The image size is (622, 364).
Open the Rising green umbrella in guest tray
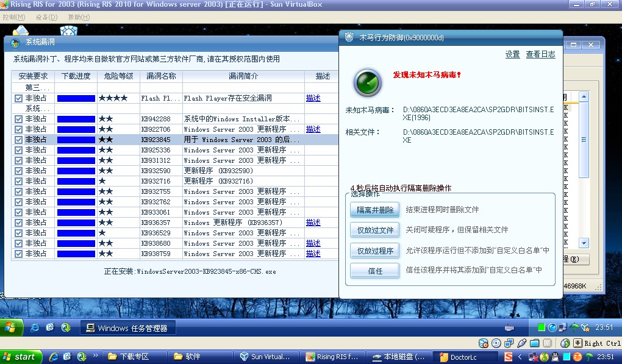[574, 327]
